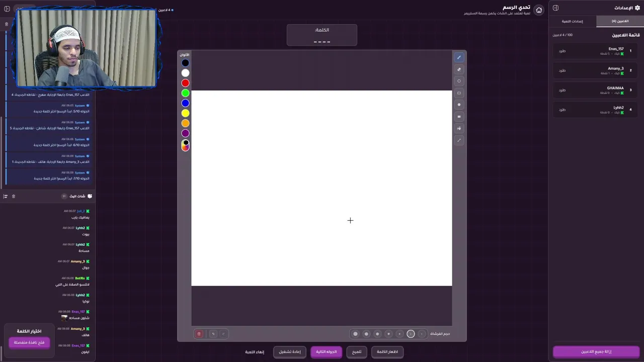Image resolution: width=644 pixels, height=362 pixels.
Task: Click player name GHAIMAA in list
Action: pyautogui.click(x=615, y=88)
